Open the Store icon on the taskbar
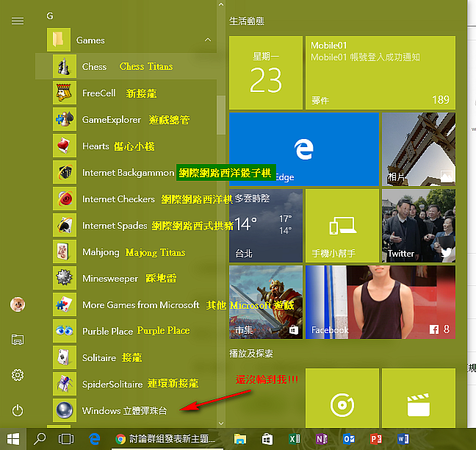Screen dimensions: 476x450 point(267,439)
